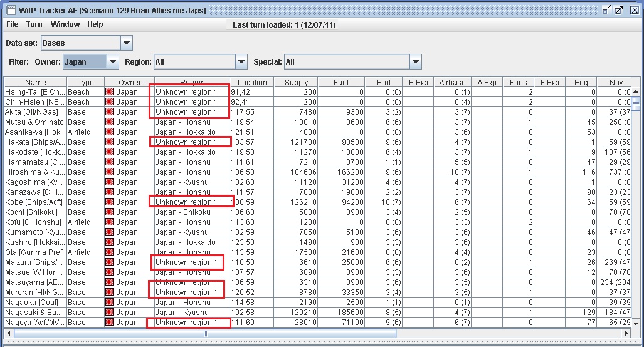Click the Japan flag icon in Hsing-Tai row
Screen dimensions: 644x347
(110, 92)
